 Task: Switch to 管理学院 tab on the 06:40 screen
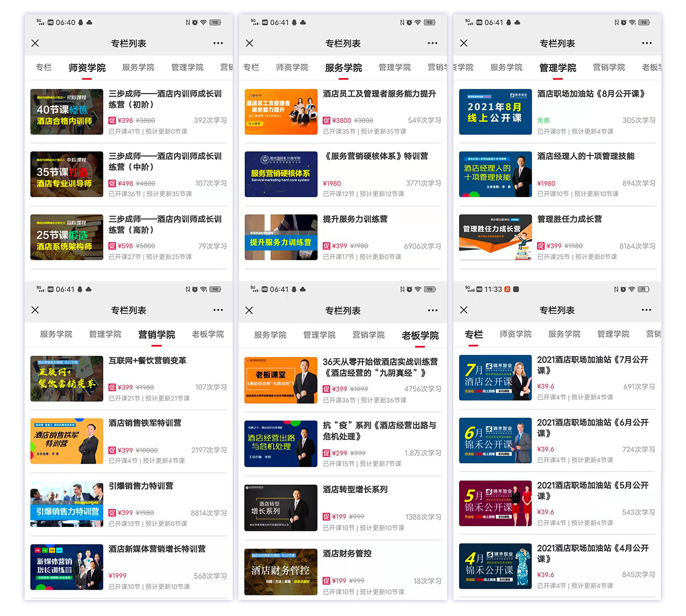tap(188, 67)
